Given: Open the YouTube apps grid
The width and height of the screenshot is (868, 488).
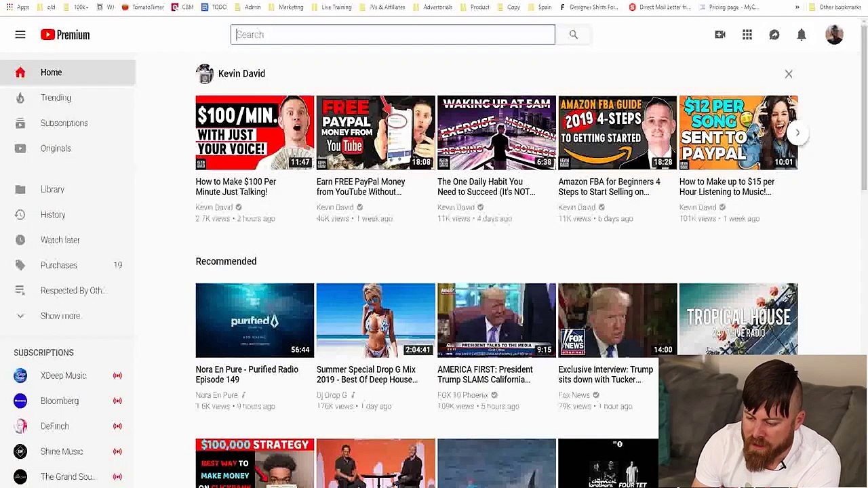Looking at the screenshot, I should (747, 35).
